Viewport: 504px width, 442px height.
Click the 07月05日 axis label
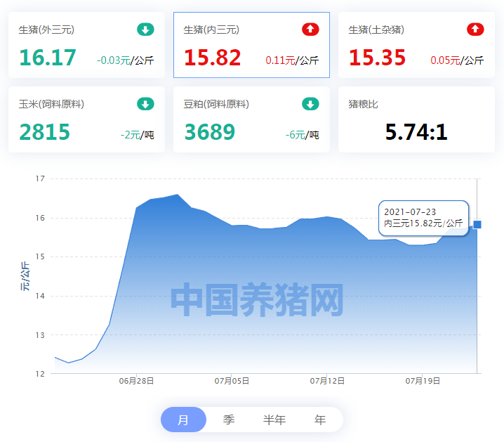232,381
